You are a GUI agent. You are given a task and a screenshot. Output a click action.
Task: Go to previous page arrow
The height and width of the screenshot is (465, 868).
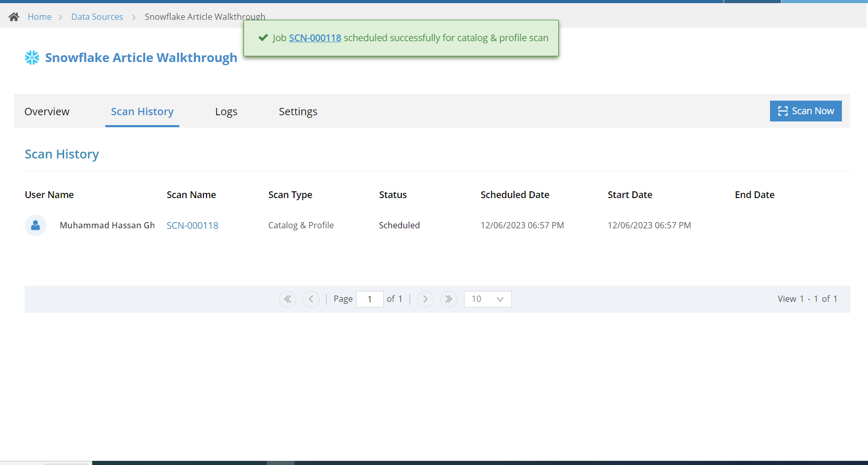[x=311, y=299]
